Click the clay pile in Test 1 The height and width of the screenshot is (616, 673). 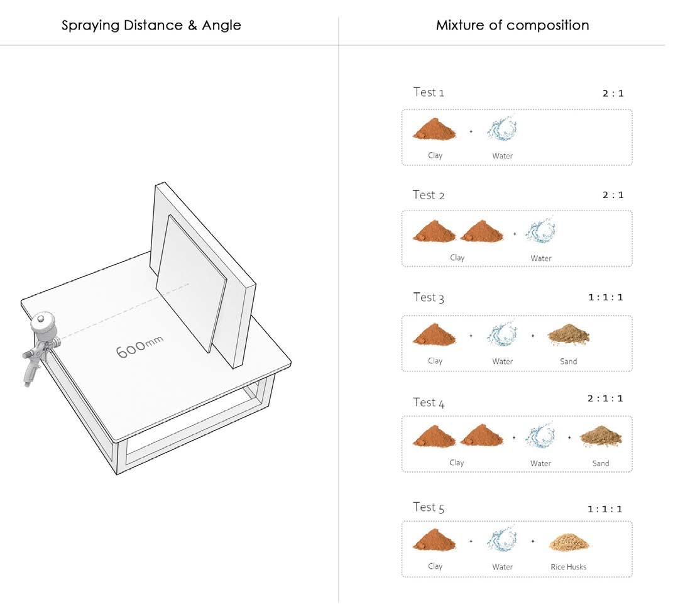(x=435, y=130)
